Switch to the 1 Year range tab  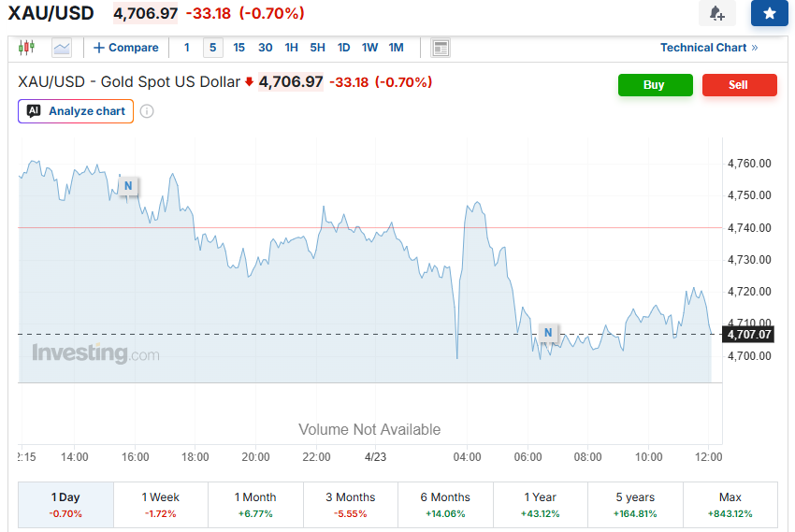pyautogui.click(x=539, y=504)
